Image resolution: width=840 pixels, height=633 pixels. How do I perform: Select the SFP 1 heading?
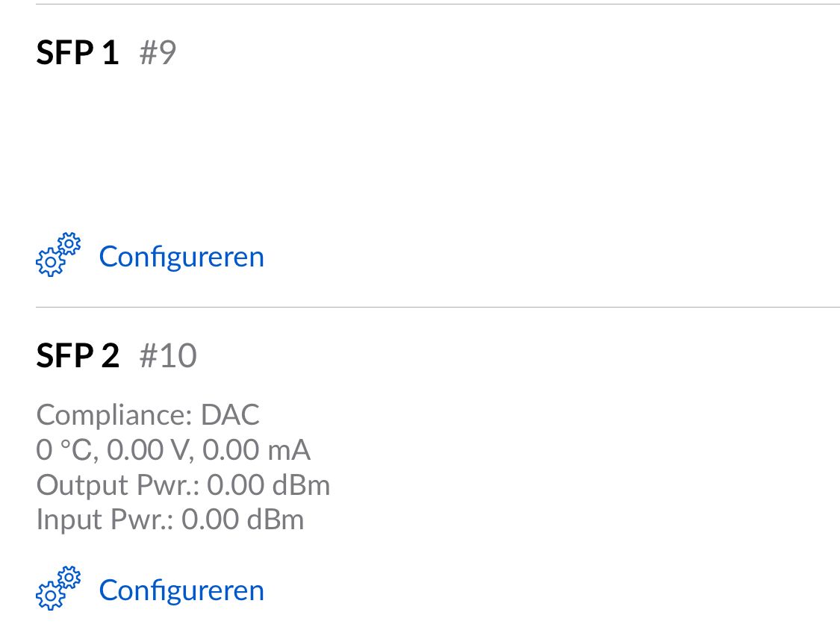click(x=78, y=53)
